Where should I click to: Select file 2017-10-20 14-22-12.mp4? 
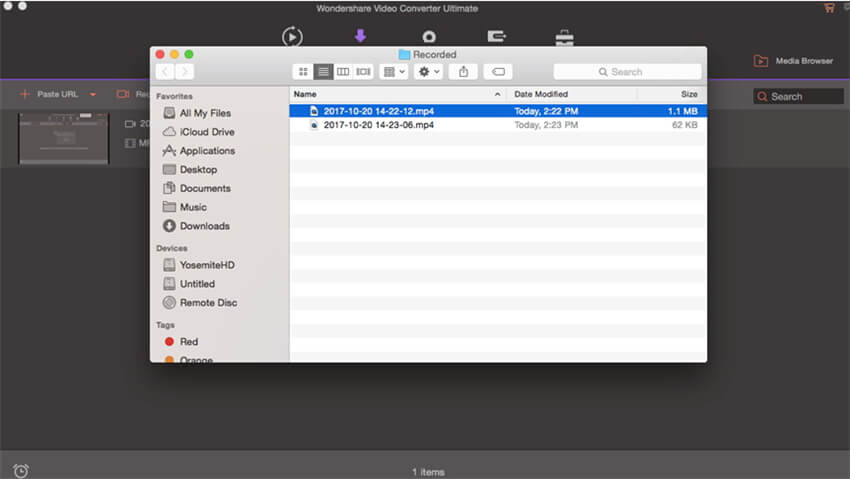pyautogui.click(x=498, y=111)
